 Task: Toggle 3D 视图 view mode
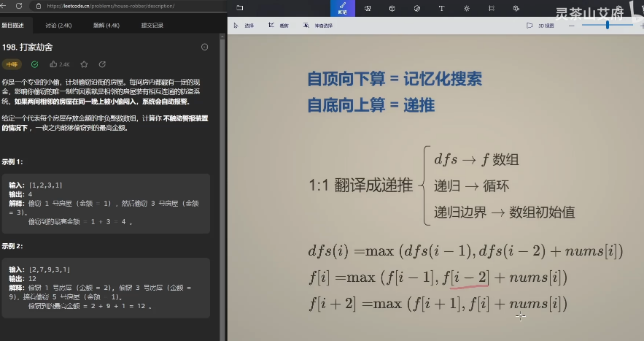540,26
